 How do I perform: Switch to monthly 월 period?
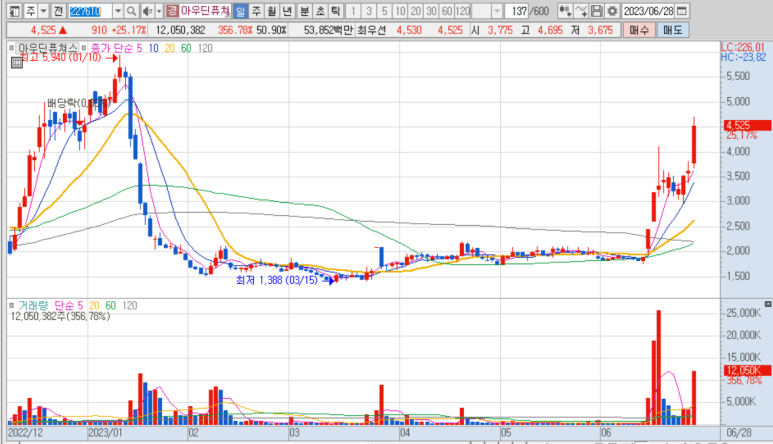(x=272, y=11)
